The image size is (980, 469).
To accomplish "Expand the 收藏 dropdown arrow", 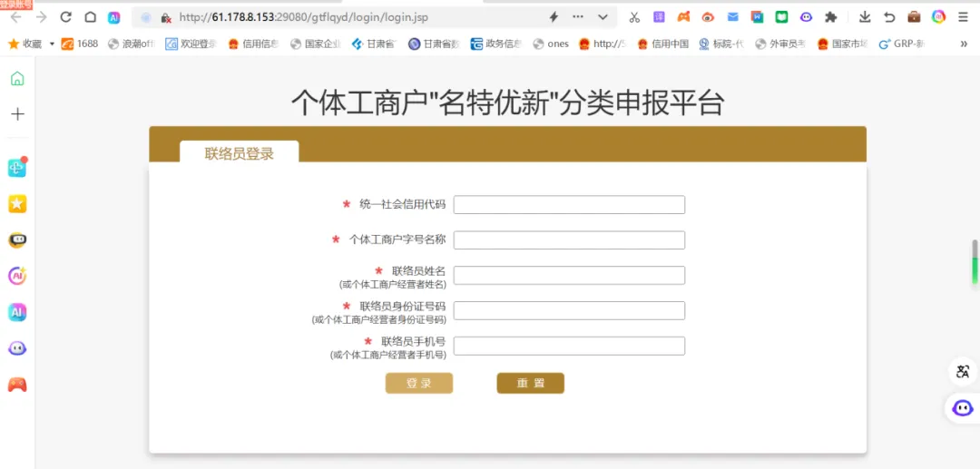I will (x=52, y=44).
